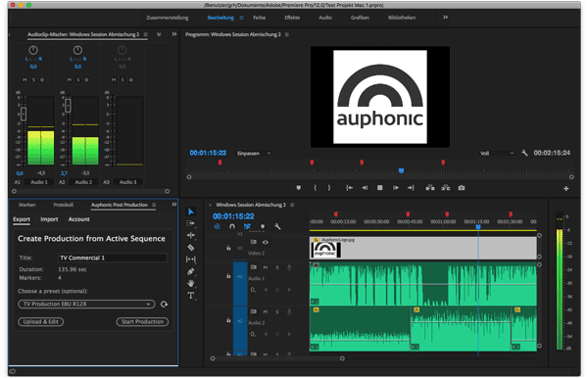Click the Title field TV Commercial 1
This screenshot has width=588, height=378.
112,258
